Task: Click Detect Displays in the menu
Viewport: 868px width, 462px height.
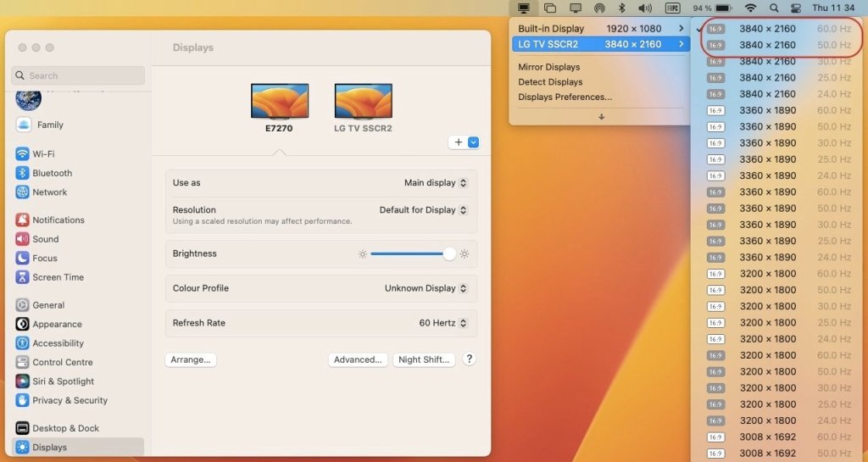Action: point(550,82)
